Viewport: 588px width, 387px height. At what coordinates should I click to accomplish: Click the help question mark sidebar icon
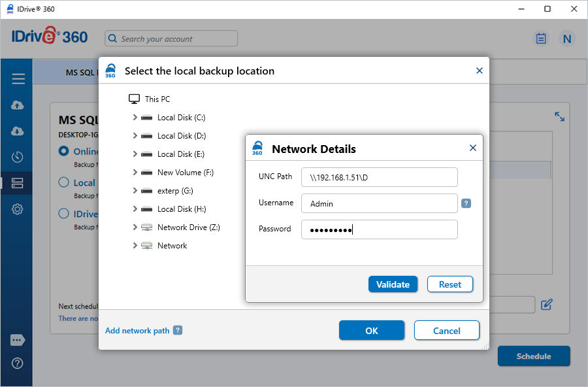click(18, 363)
